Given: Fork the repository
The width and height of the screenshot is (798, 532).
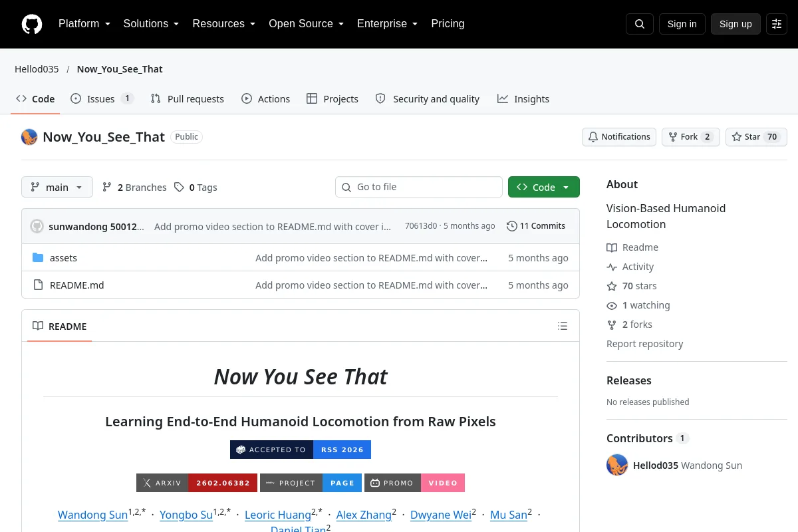Looking at the screenshot, I should tap(690, 137).
